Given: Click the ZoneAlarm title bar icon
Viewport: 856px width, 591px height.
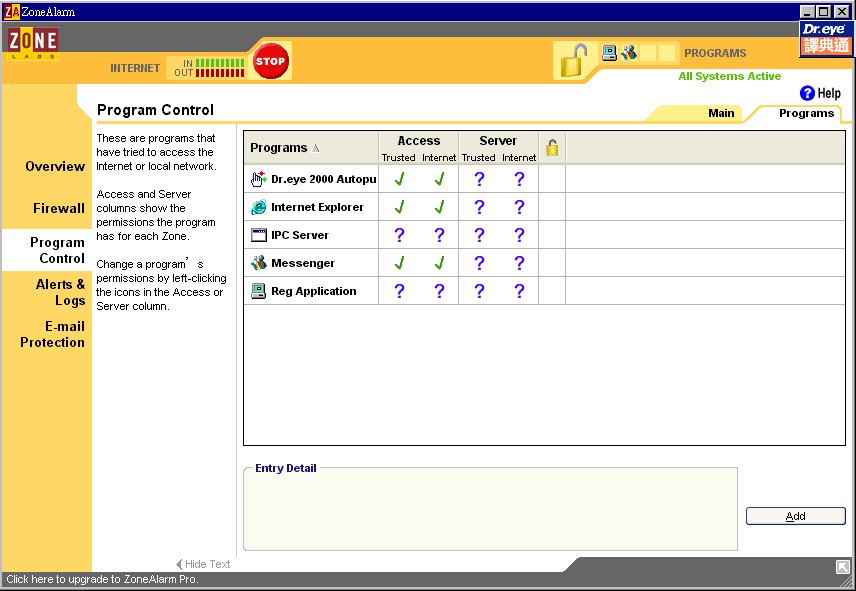Looking at the screenshot, I should tap(11, 11).
